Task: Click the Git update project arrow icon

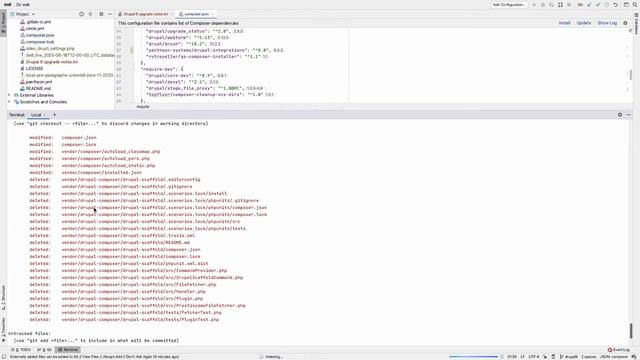Action: [589, 4]
